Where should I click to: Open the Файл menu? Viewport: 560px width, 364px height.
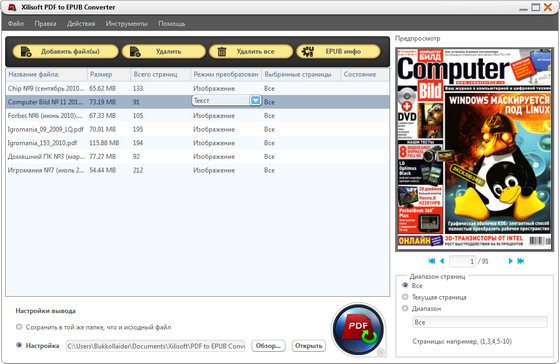tap(16, 24)
